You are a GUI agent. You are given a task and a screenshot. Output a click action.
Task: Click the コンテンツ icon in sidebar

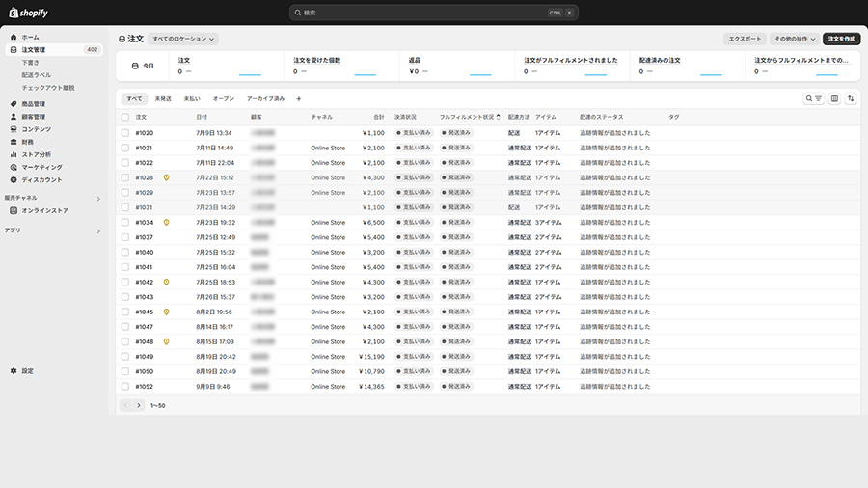(14, 129)
